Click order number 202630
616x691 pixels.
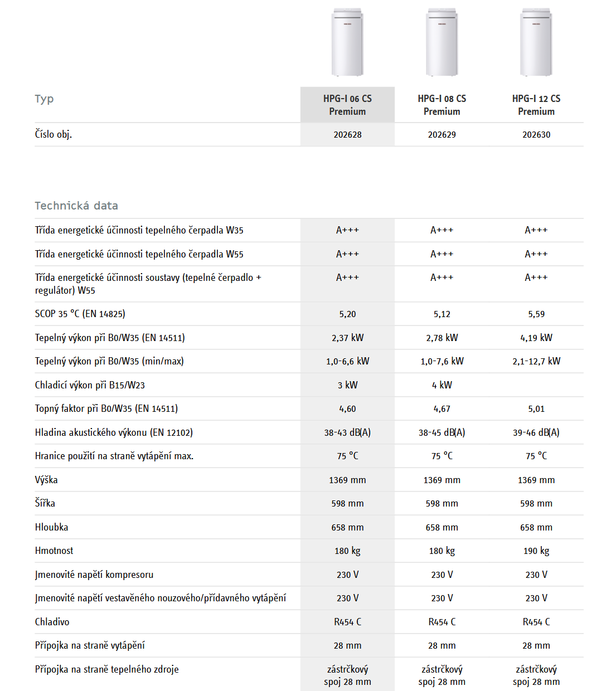[x=536, y=135]
